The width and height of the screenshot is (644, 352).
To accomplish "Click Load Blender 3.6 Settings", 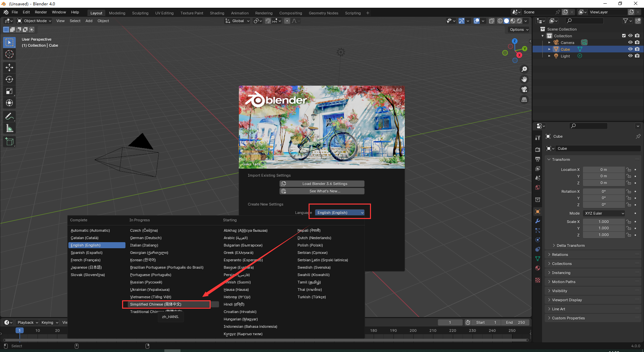I will (321, 183).
